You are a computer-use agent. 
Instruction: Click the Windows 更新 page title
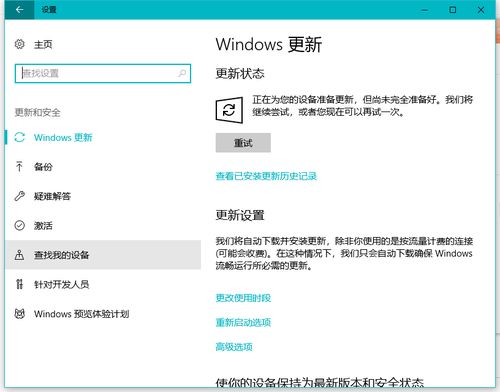coord(269,44)
